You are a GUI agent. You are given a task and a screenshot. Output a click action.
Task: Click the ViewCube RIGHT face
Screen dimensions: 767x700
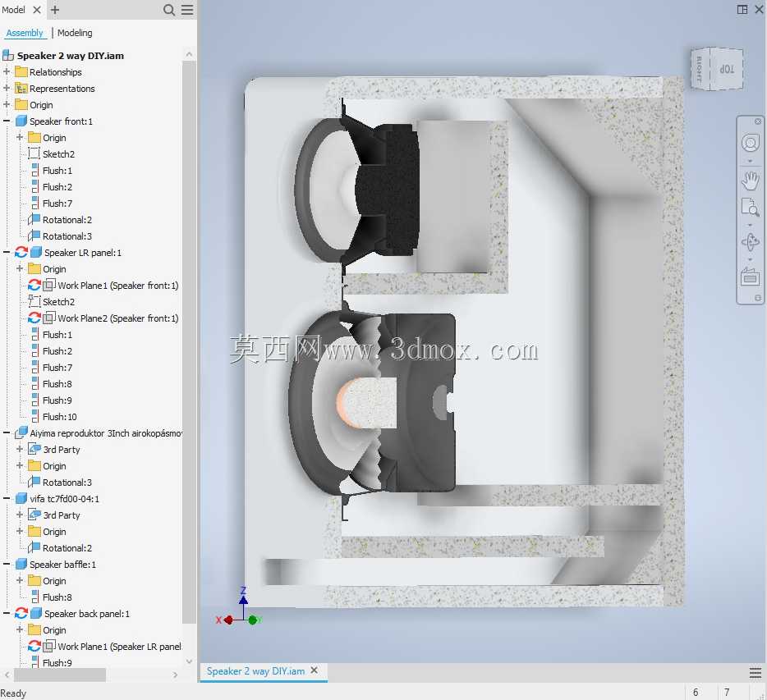pos(700,69)
